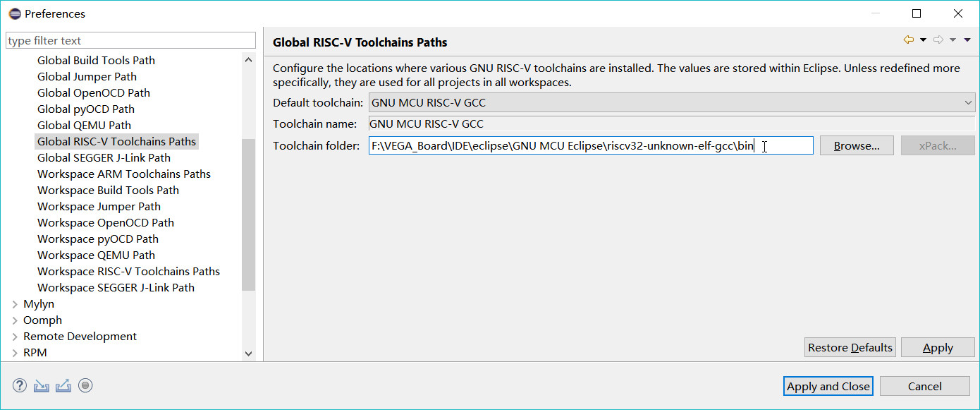The image size is (980, 410).
Task: Click the Help question mark icon
Action: coord(20,385)
